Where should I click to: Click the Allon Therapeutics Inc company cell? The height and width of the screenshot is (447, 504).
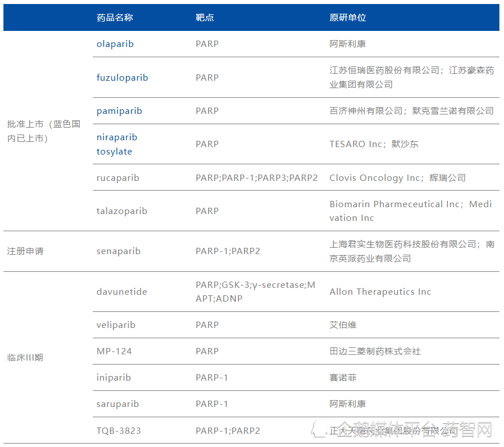pyautogui.click(x=380, y=292)
